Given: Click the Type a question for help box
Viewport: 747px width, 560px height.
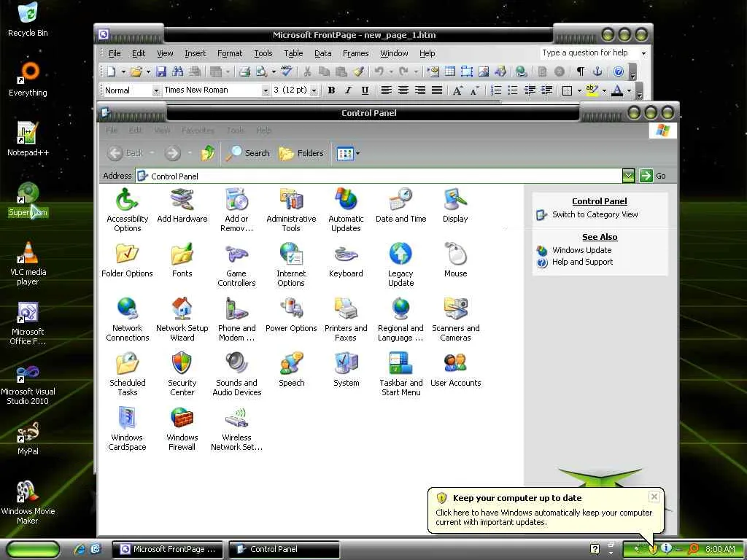Looking at the screenshot, I should click(x=589, y=52).
